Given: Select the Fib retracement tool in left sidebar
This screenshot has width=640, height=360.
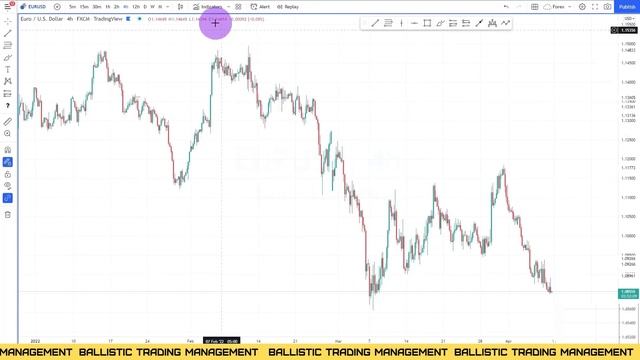Looking at the screenshot, I should (x=7, y=45).
